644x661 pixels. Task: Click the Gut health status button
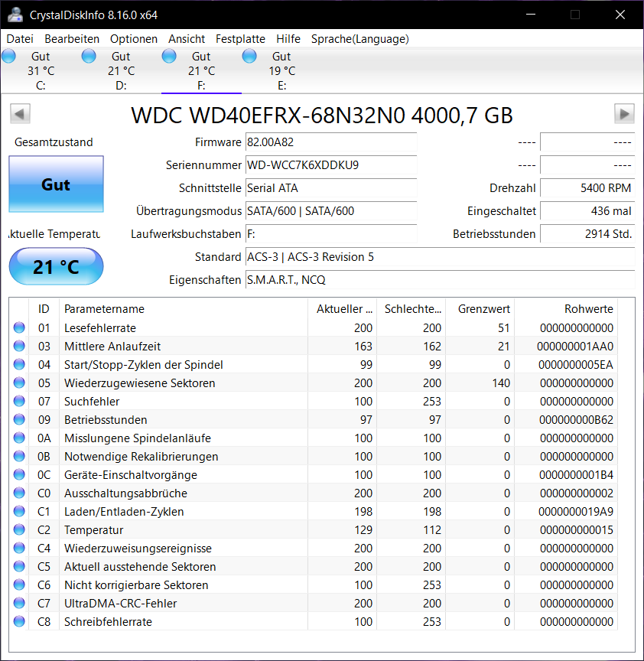(56, 184)
